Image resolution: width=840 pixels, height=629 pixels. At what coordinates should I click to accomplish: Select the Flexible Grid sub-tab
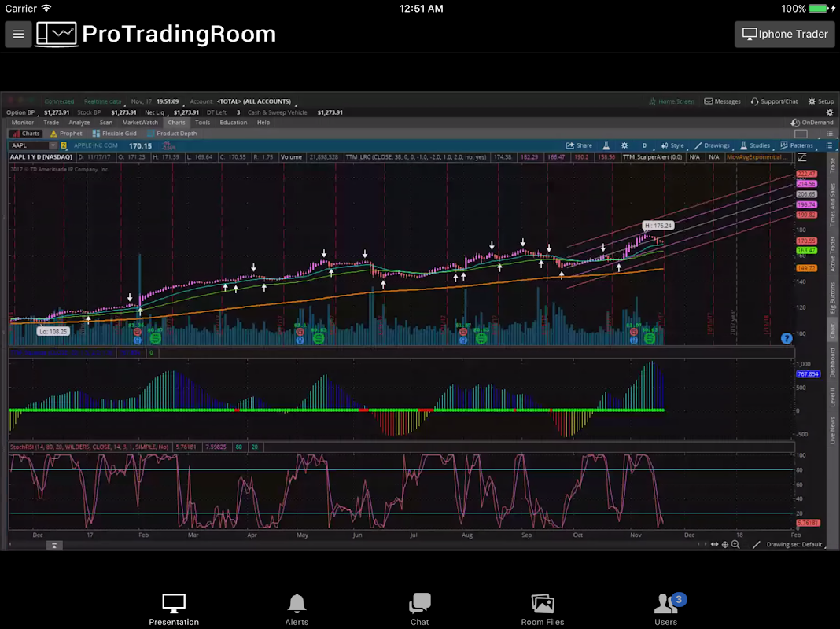tap(115, 134)
